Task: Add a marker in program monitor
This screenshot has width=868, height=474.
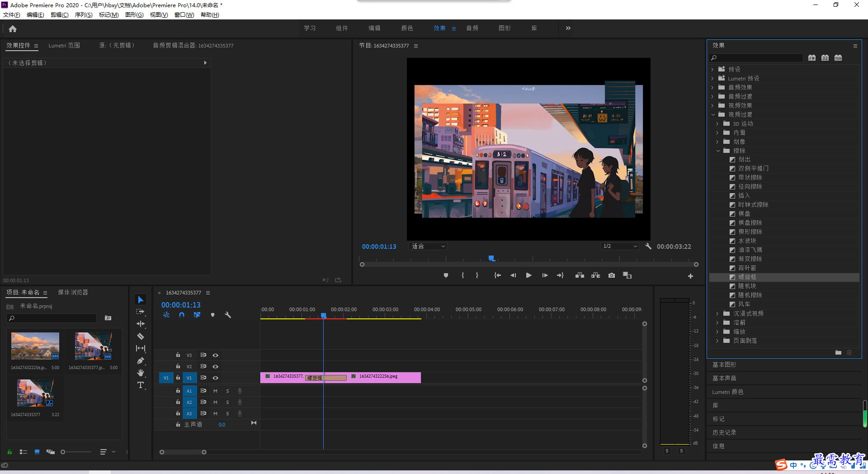Action: (446, 275)
